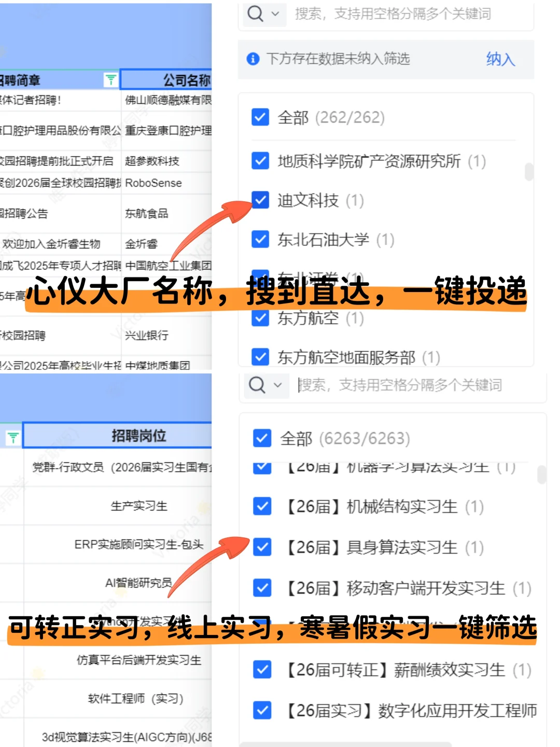Click the filter icon beside 招聘岗位 header
The width and height of the screenshot is (560, 747).
point(13,436)
